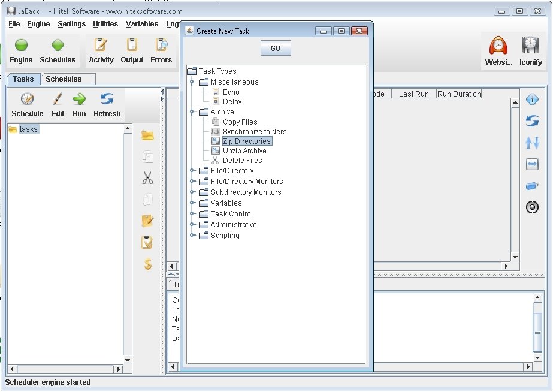This screenshot has width=553, height=392.
Task: Click the scissors cut icon in sidebar
Action: (148, 178)
